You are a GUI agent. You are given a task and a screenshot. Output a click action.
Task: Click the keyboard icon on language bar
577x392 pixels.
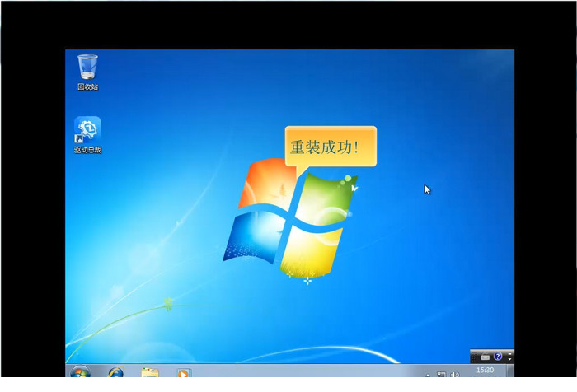pos(485,357)
